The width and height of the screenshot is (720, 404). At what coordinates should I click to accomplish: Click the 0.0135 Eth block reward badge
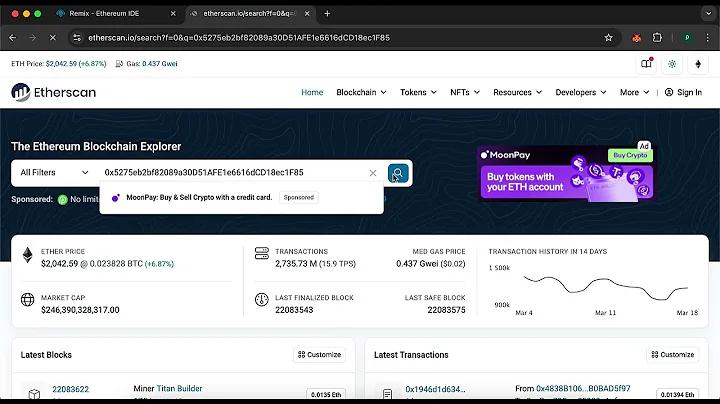point(326,394)
